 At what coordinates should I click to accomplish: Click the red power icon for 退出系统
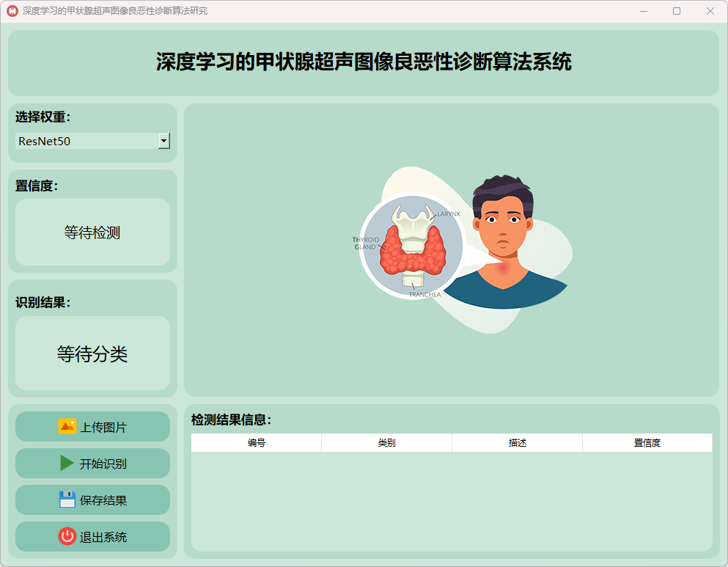click(67, 536)
